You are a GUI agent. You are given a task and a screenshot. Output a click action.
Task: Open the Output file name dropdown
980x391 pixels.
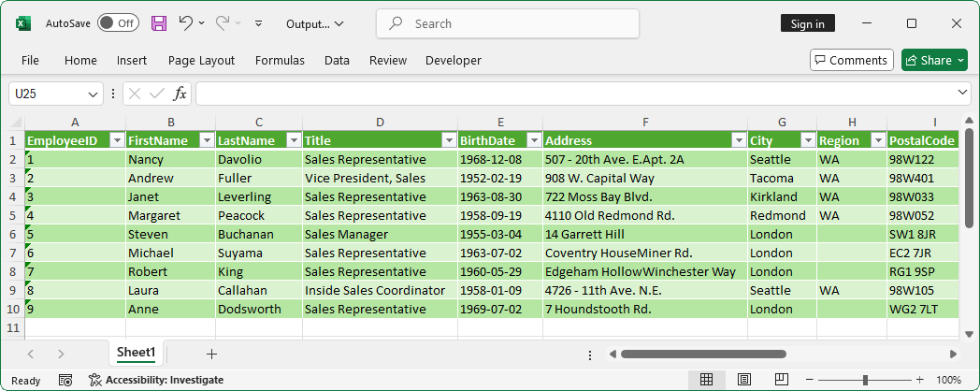click(x=315, y=23)
